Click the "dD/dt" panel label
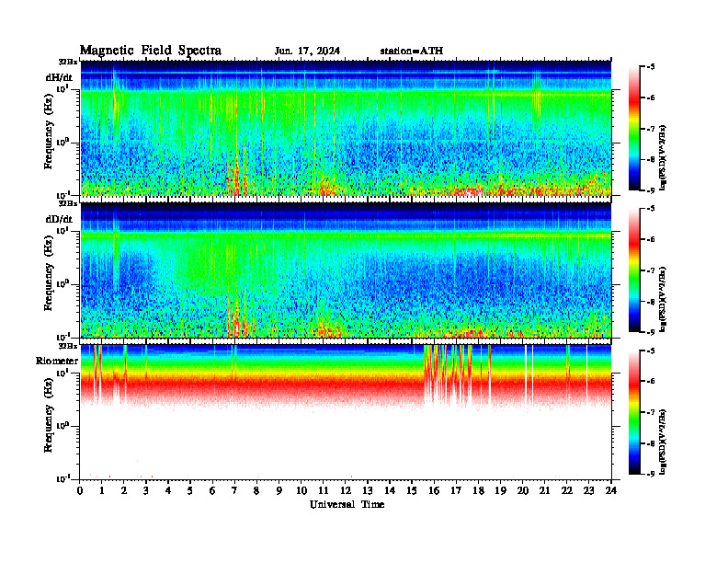This screenshot has height=563, width=728. pos(59,219)
